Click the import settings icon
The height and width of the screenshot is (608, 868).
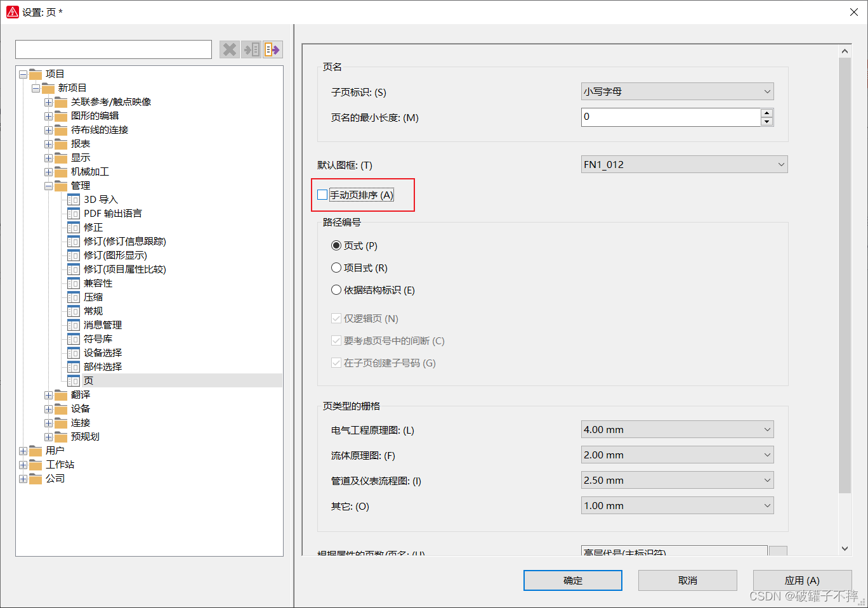(x=251, y=49)
